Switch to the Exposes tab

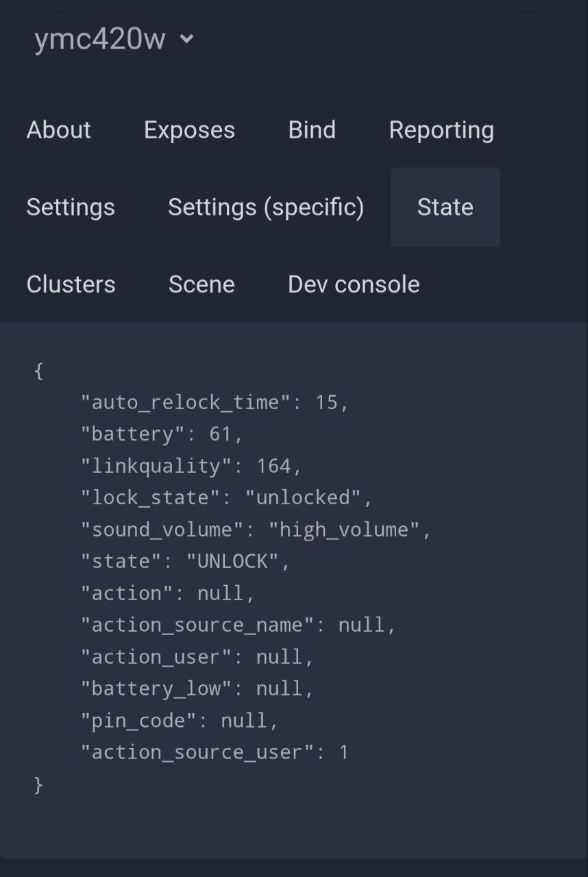point(189,129)
